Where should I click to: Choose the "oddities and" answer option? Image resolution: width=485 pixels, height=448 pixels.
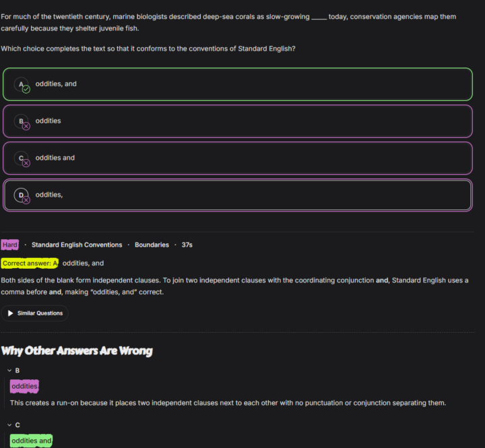pyautogui.click(x=238, y=158)
